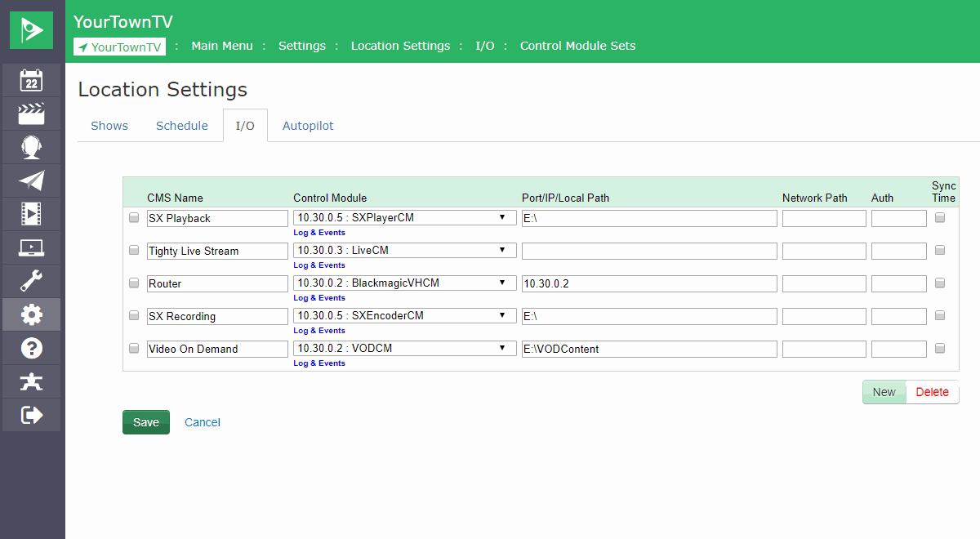Check the row selector beside Router

click(133, 283)
